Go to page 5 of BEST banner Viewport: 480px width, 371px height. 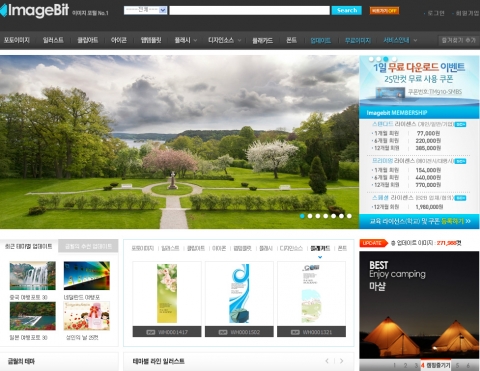[x=458, y=366]
